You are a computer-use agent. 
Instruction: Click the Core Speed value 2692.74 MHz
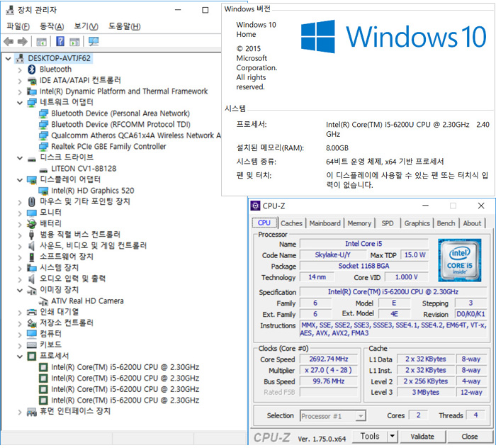[329, 359]
